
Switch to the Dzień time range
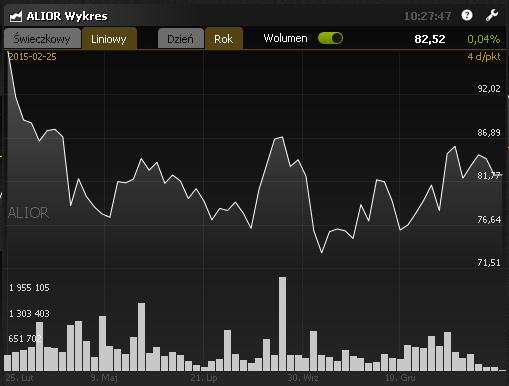[180, 39]
